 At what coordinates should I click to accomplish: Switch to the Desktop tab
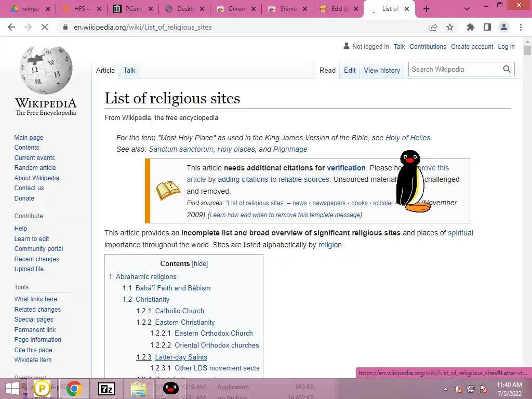pos(185,9)
